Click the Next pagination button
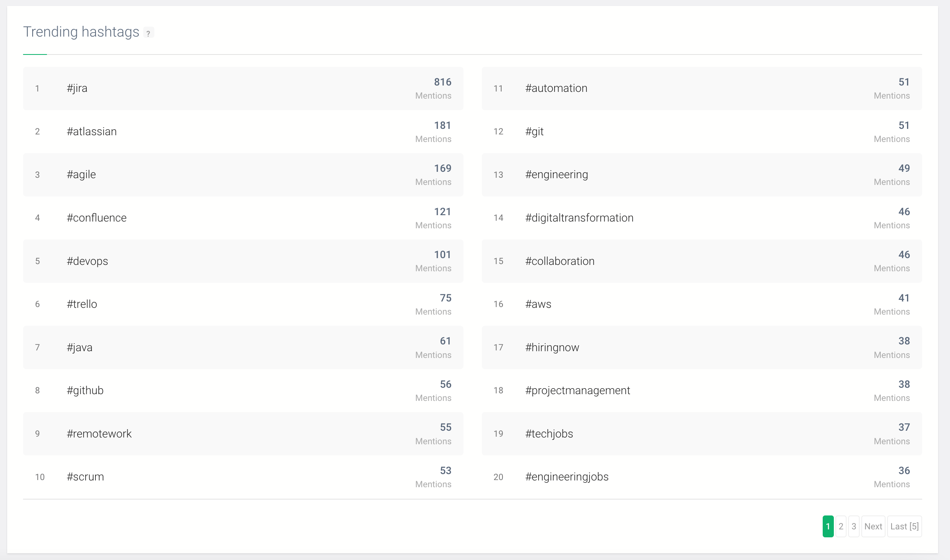The width and height of the screenshot is (950, 560). point(873,526)
